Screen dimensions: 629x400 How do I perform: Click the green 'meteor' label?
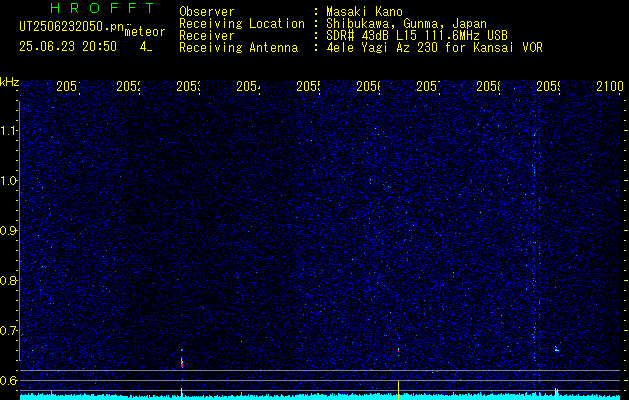click(144, 32)
